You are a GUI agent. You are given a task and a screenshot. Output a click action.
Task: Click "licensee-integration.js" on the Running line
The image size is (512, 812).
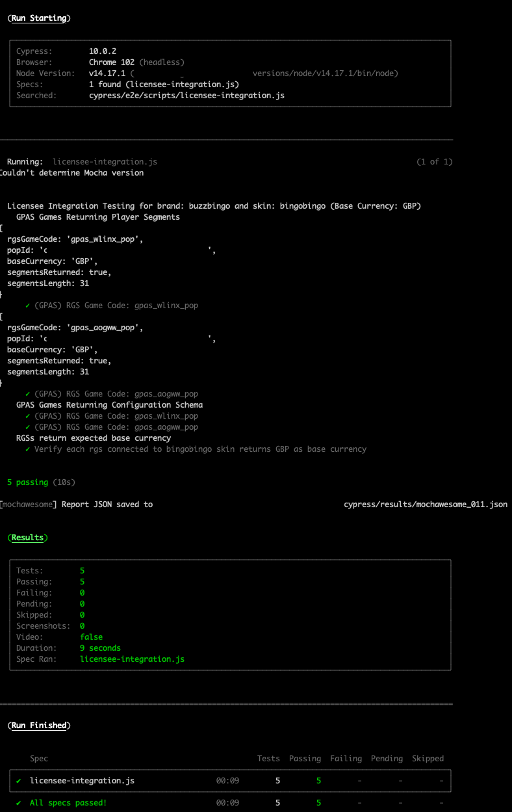pyautogui.click(x=105, y=161)
